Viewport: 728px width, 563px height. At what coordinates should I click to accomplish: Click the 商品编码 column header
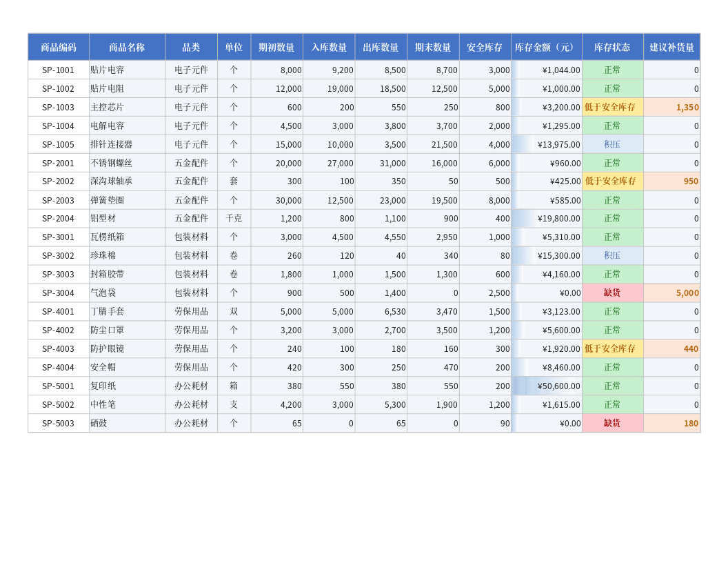point(59,47)
